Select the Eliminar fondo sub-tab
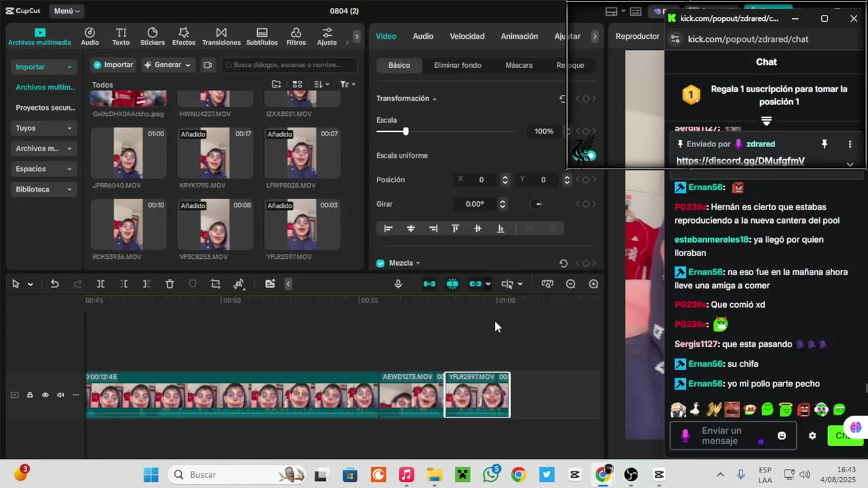Screen dimensions: 868x488 (458, 65)
